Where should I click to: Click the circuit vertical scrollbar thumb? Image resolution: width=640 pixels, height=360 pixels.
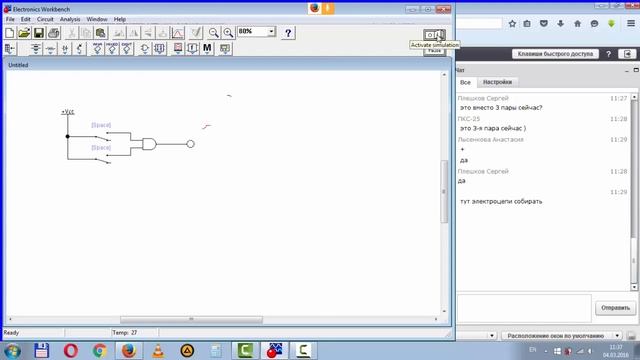444,192
